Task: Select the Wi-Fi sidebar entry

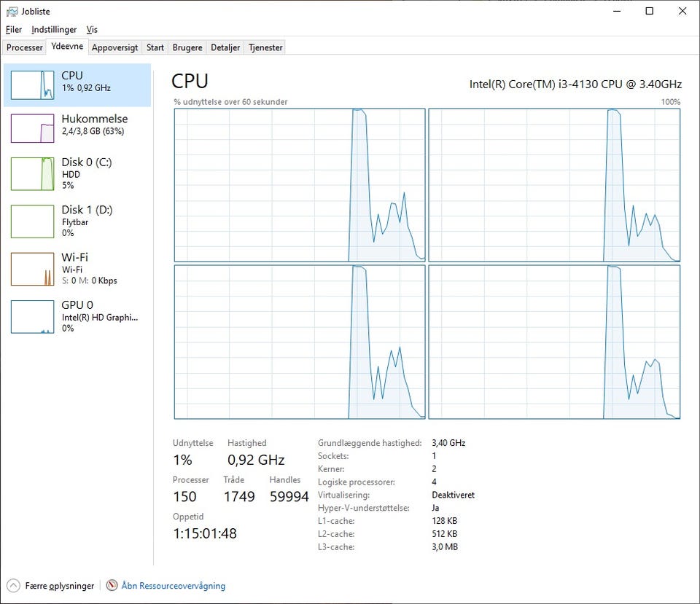Action: tap(77, 269)
